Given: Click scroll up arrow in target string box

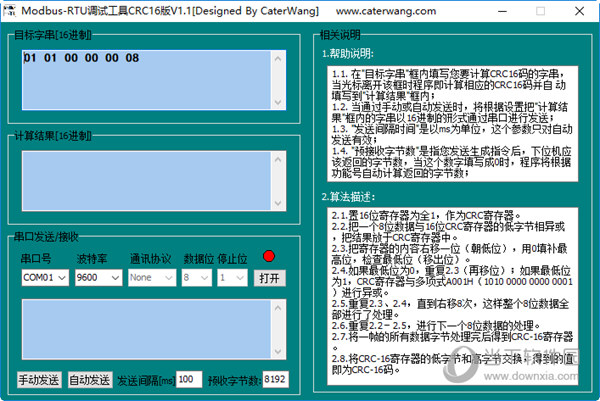Looking at the screenshot, I should tap(278, 59).
